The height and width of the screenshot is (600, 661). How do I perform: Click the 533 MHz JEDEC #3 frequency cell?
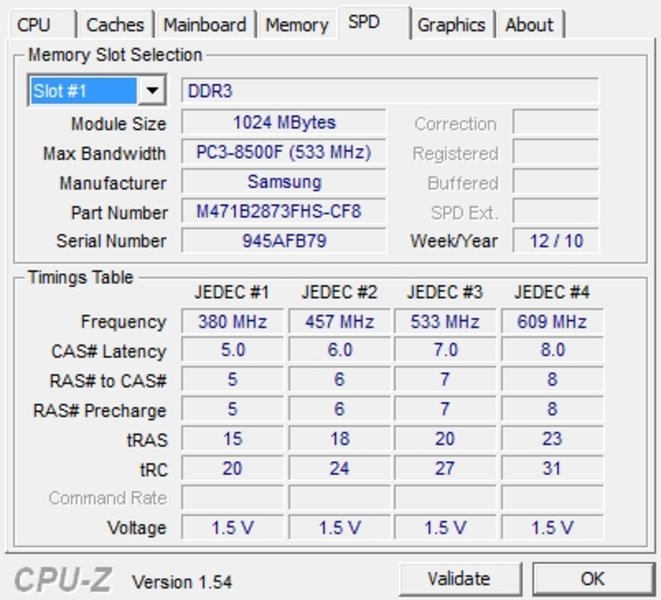pos(445,321)
